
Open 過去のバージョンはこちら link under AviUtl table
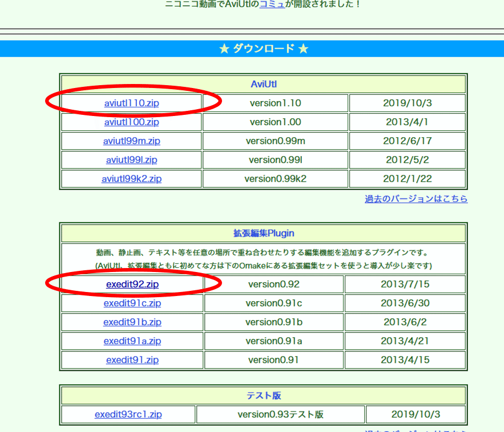[x=416, y=199]
